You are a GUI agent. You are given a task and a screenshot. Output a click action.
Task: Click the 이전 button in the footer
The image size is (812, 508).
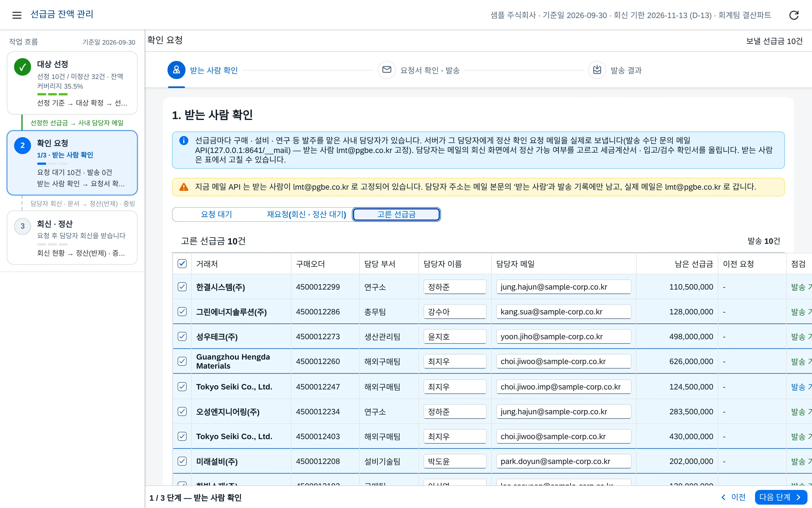point(733,497)
